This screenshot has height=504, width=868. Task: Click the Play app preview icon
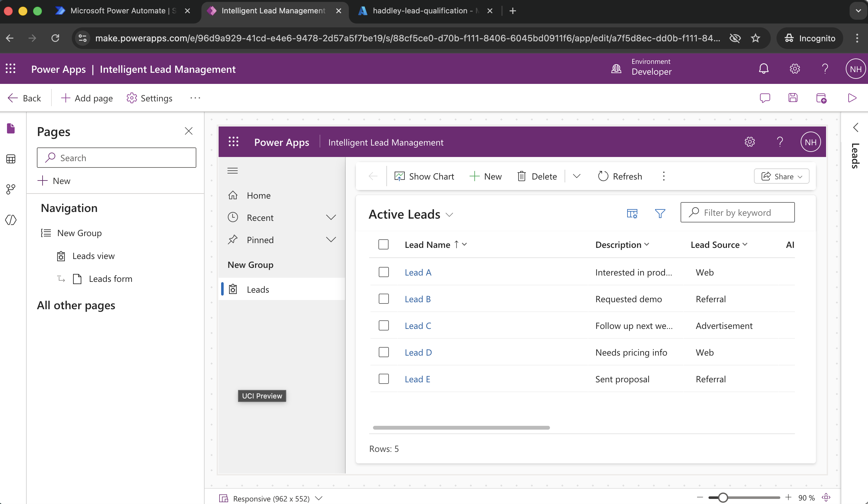pyautogui.click(x=851, y=98)
